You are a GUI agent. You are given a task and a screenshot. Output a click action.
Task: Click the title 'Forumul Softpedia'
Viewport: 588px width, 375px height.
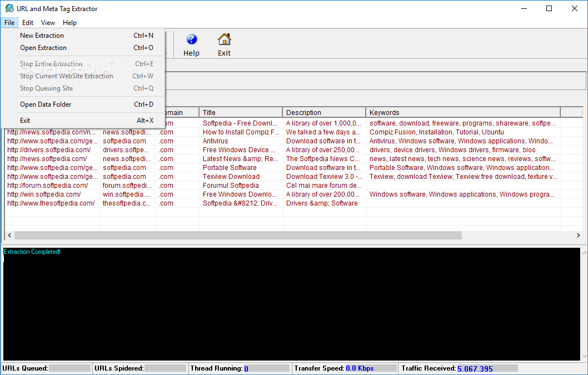[x=231, y=186]
